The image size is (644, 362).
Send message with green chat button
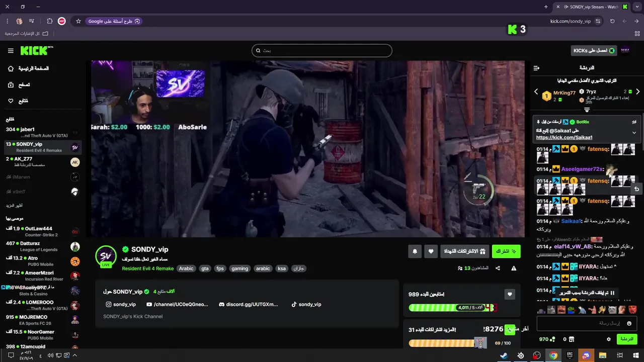pyautogui.click(x=626, y=339)
